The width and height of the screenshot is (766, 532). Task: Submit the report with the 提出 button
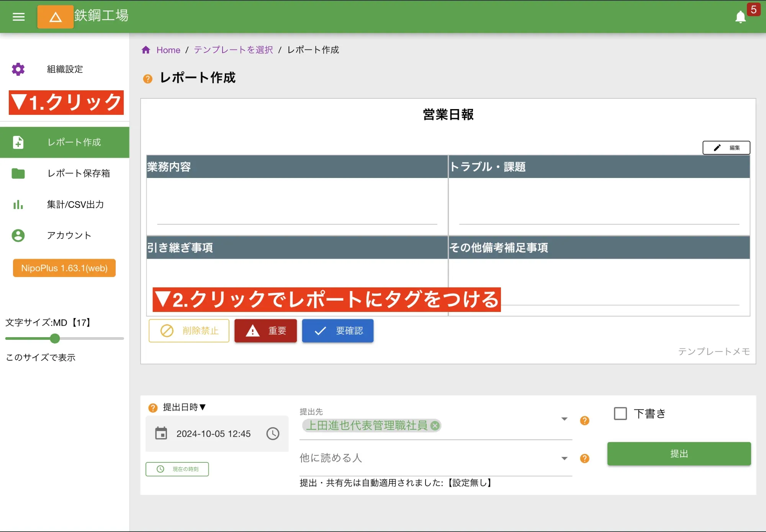click(x=678, y=454)
